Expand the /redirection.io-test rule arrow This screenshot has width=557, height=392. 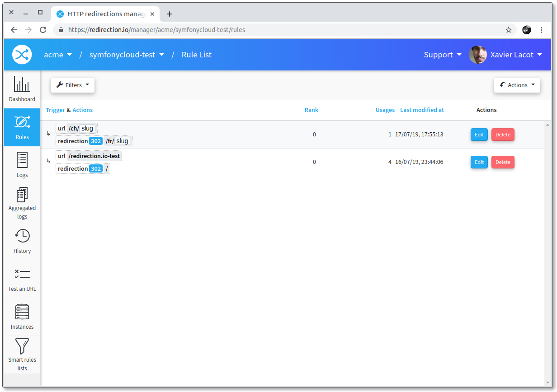(48, 161)
